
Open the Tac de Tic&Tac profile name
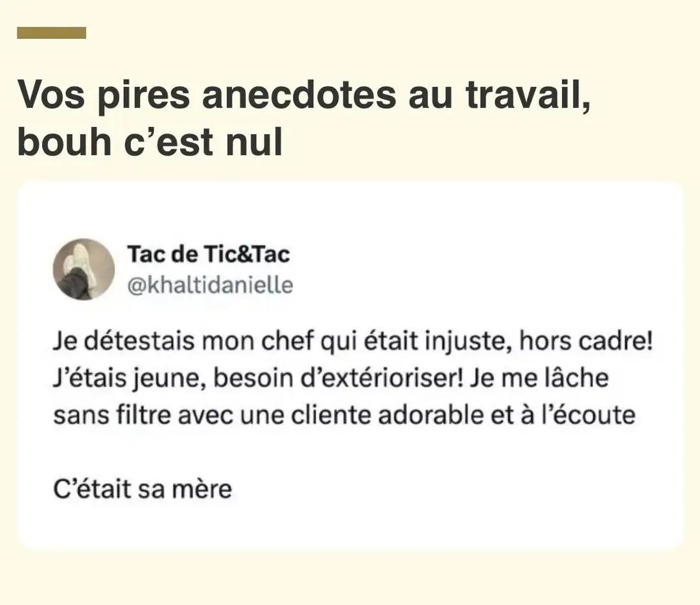pos(209,254)
